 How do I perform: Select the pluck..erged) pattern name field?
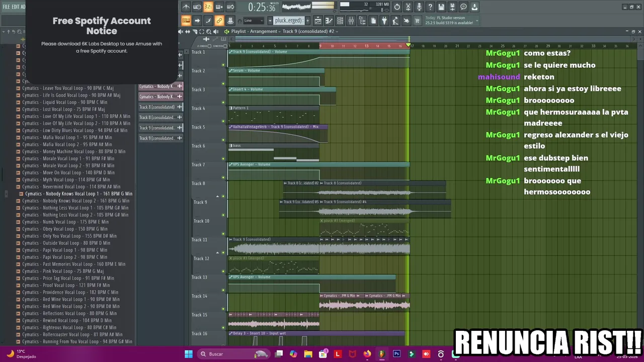[289, 21]
